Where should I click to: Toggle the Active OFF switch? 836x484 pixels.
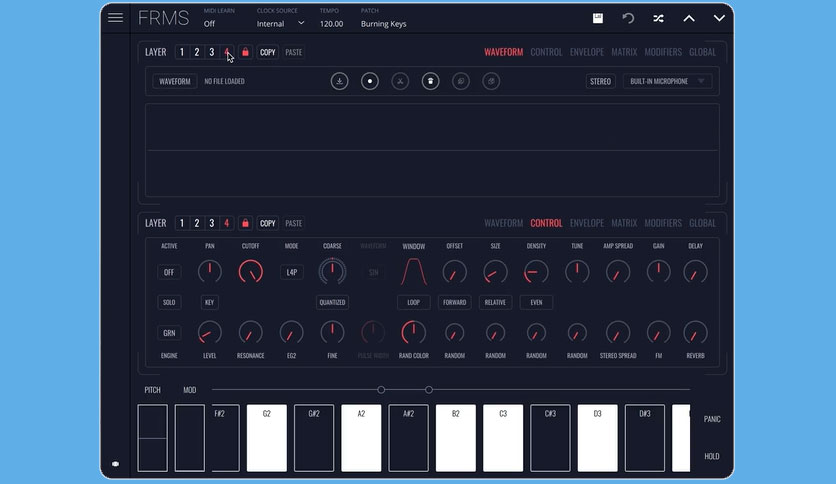point(169,272)
